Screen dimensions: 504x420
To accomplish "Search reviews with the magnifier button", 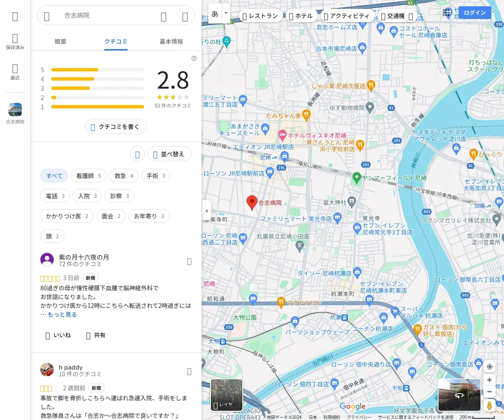I will [x=137, y=154].
